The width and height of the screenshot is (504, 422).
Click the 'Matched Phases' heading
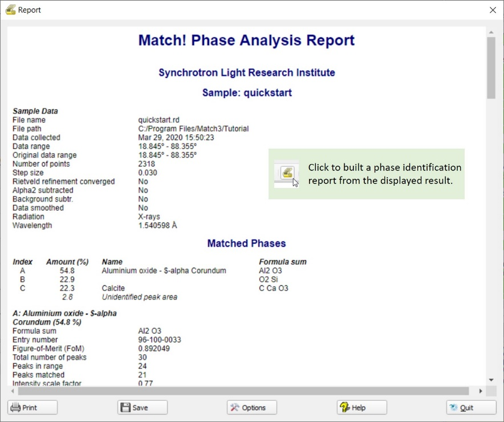click(x=246, y=243)
